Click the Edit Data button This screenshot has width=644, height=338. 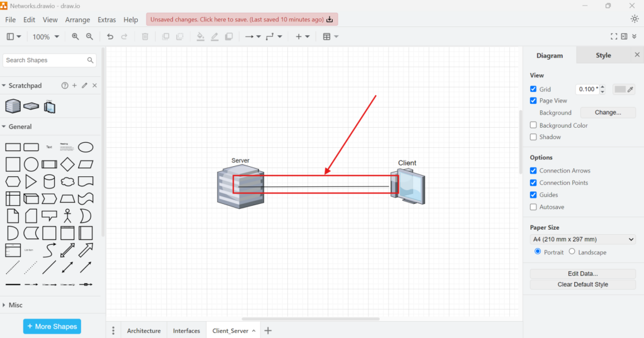[x=582, y=274]
